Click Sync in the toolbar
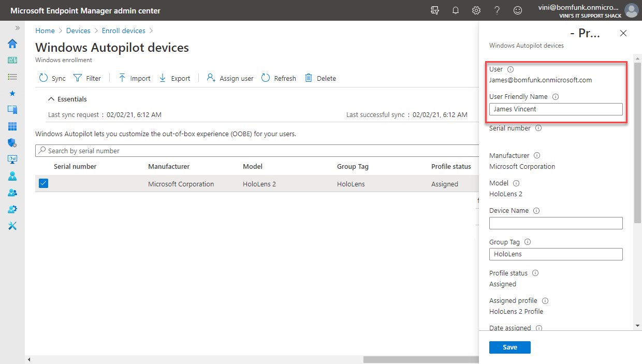The height and width of the screenshot is (364, 642). [x=52, y=78]
